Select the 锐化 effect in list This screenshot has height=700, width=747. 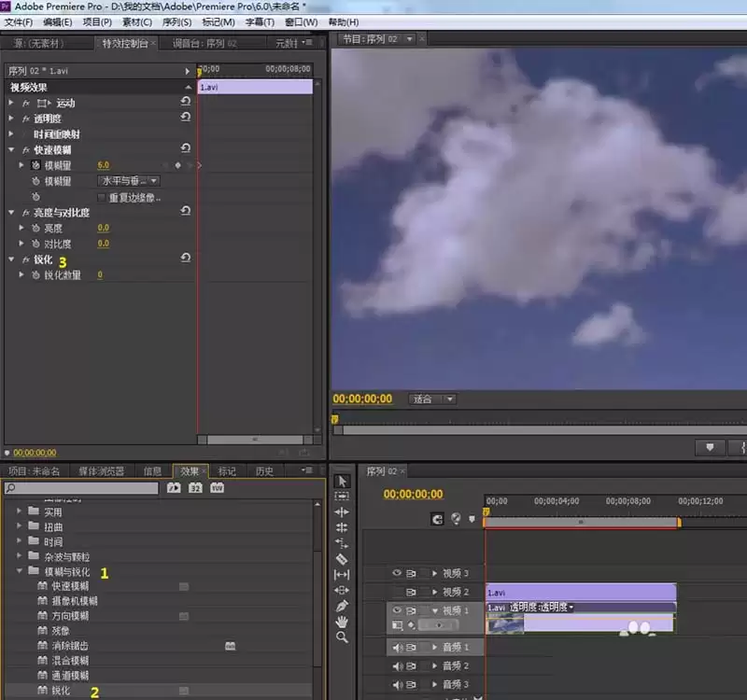[61, 691]
